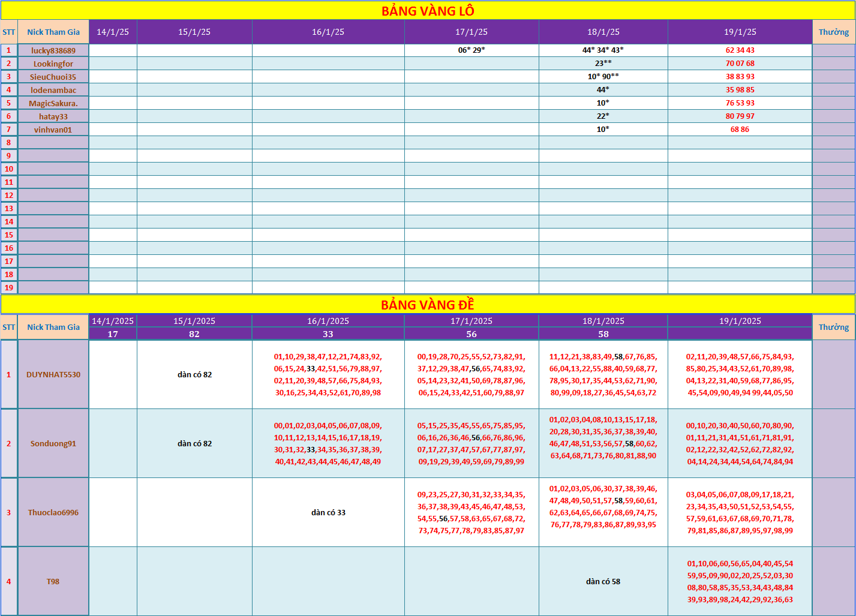Click the 16/1/2025 header in Đề table
The width and height of the screenshot is (856, 616).
click(328, 321)
